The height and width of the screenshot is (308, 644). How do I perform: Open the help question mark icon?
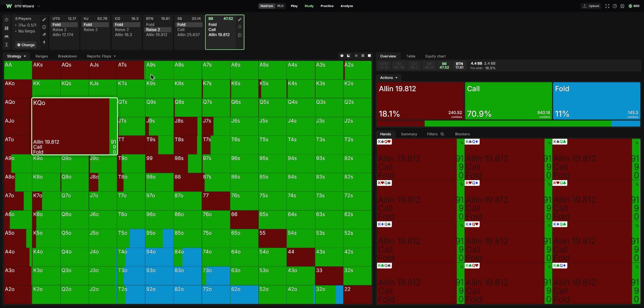tap(615, 6)
